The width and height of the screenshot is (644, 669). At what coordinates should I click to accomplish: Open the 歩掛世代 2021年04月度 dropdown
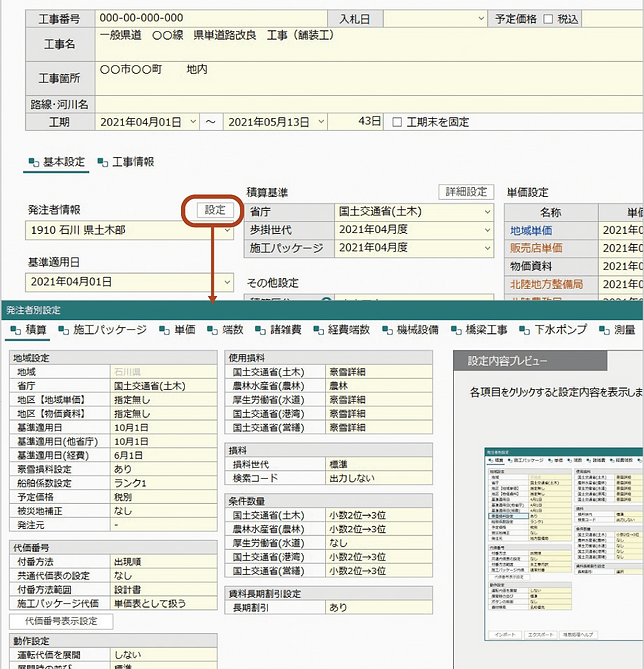tap(487, 230)
